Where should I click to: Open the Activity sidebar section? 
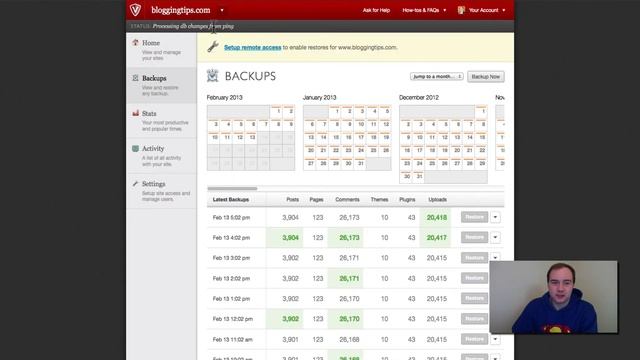click(161, 156)
